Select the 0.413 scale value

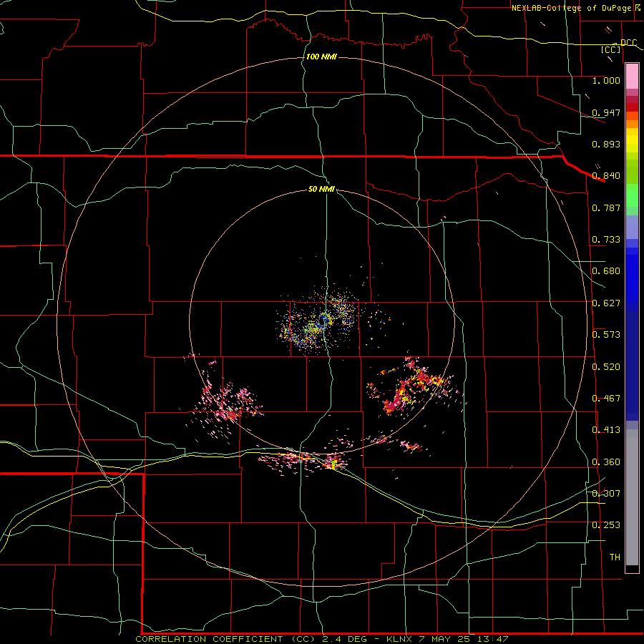click(606, 430)
